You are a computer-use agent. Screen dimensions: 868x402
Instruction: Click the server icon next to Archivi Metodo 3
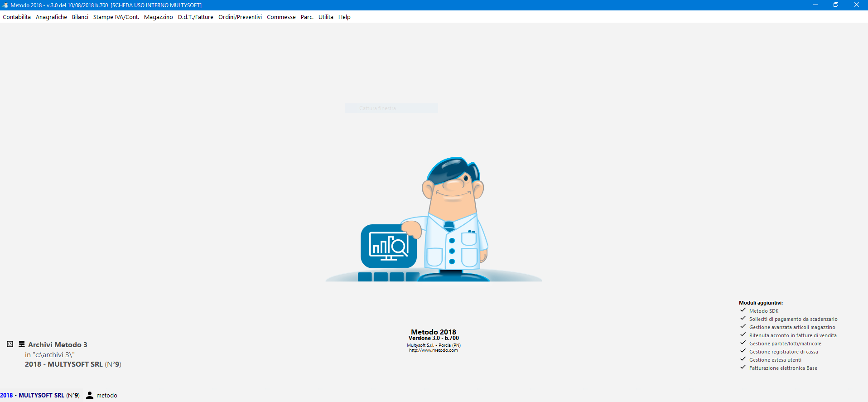pyautogui.click(x=22, y=344)
